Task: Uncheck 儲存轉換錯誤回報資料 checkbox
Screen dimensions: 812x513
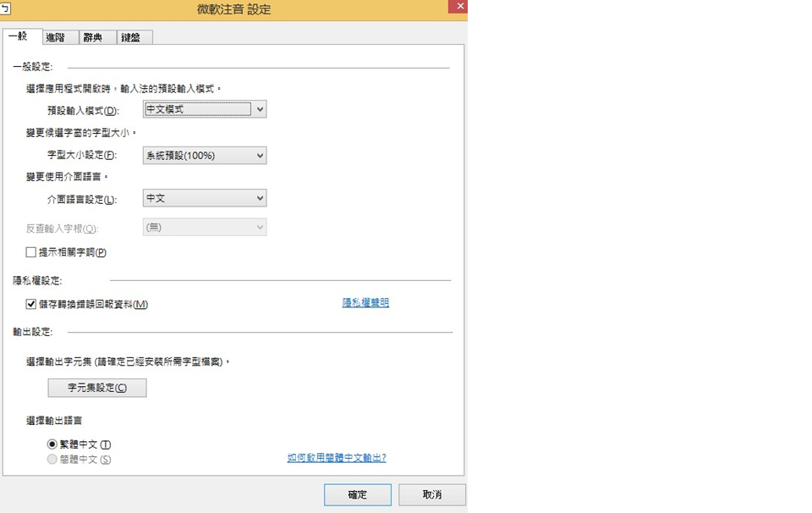Action: coord(31,304)
